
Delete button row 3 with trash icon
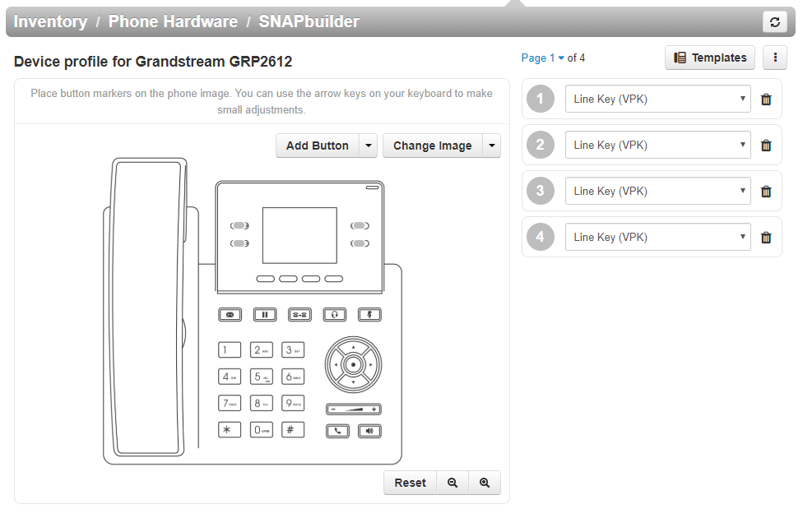[766, 192]
